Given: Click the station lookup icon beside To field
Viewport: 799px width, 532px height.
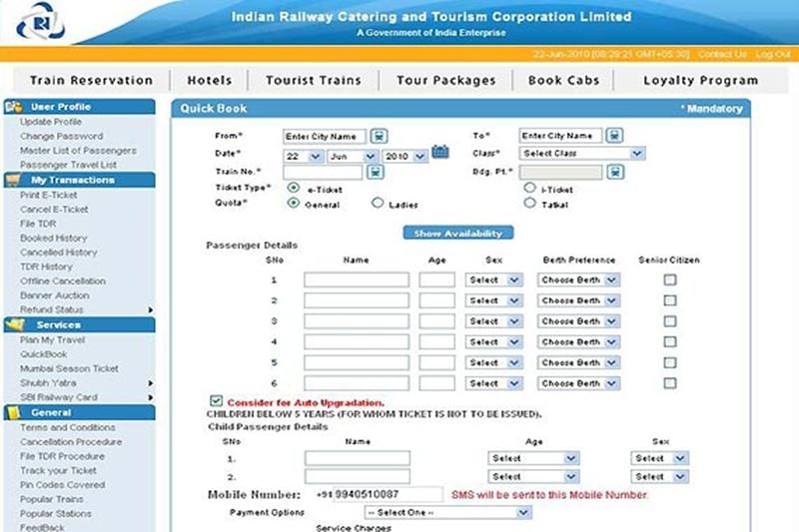Looking at the screenshot, I should tap(615, 136).
